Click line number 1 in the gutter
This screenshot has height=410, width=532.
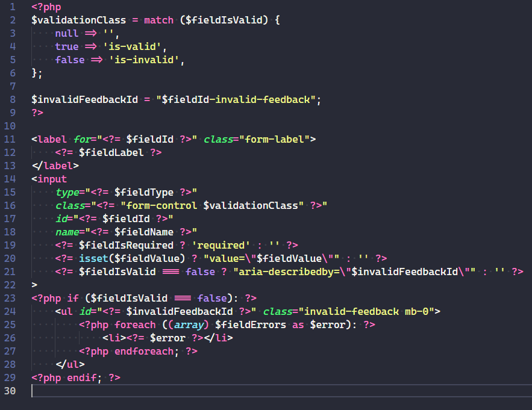[13, 7]
